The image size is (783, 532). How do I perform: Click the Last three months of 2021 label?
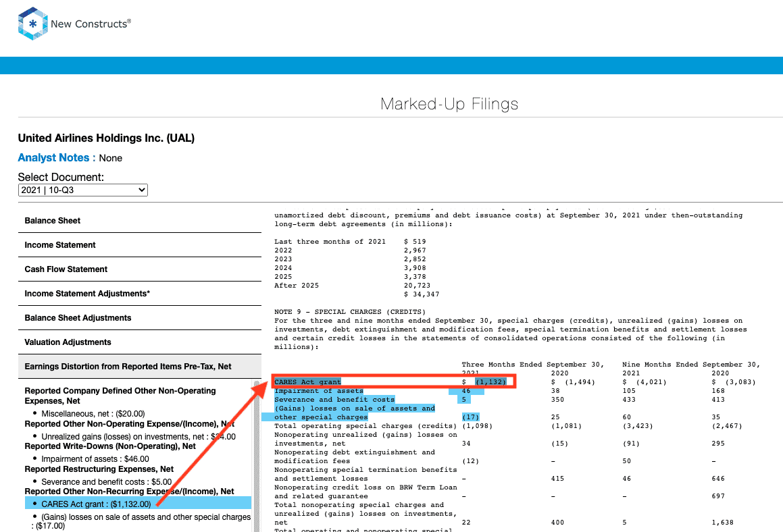pyautogui.click(x=330, y=242)
